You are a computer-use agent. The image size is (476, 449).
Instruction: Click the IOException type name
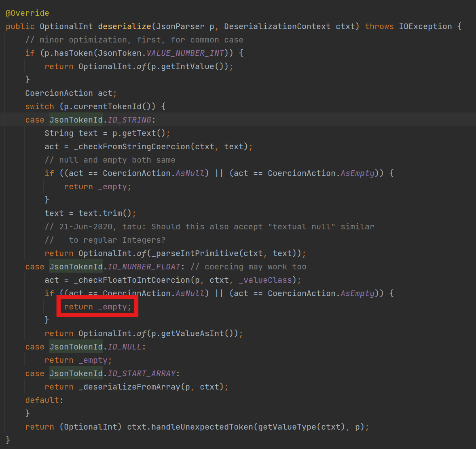(425, 26)
